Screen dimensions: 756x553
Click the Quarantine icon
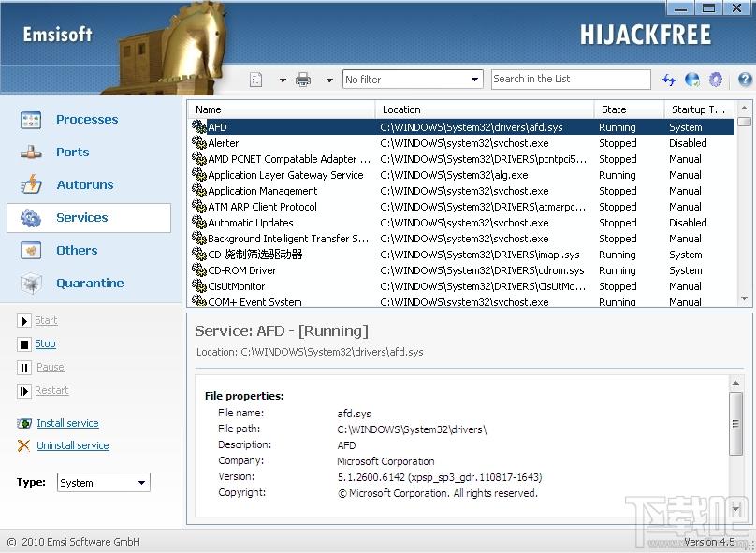(x=31, y=283)
